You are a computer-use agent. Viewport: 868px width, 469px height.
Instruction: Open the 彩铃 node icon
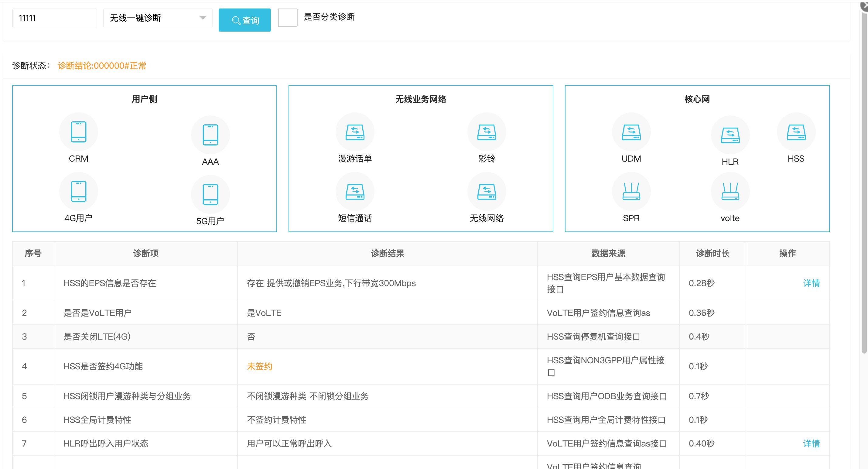(487, 132)
